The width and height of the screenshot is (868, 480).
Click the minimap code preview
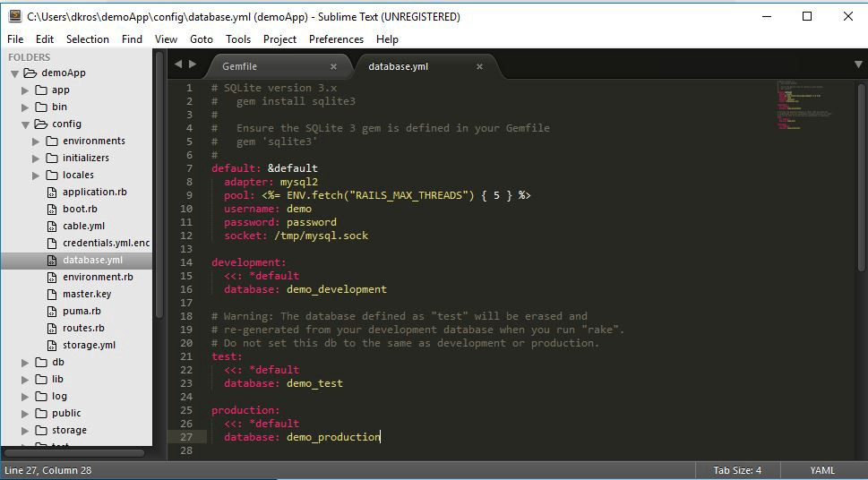[805, 105]
